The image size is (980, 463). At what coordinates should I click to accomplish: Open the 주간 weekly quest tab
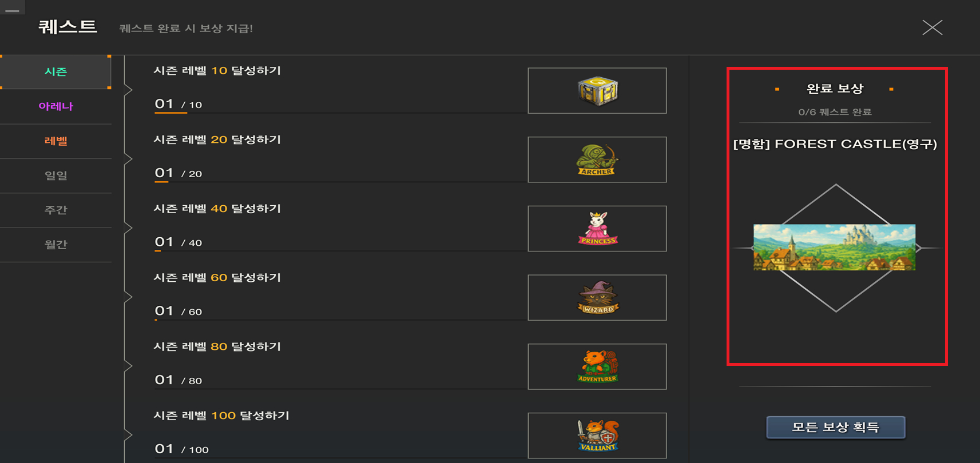coord(55,210)
